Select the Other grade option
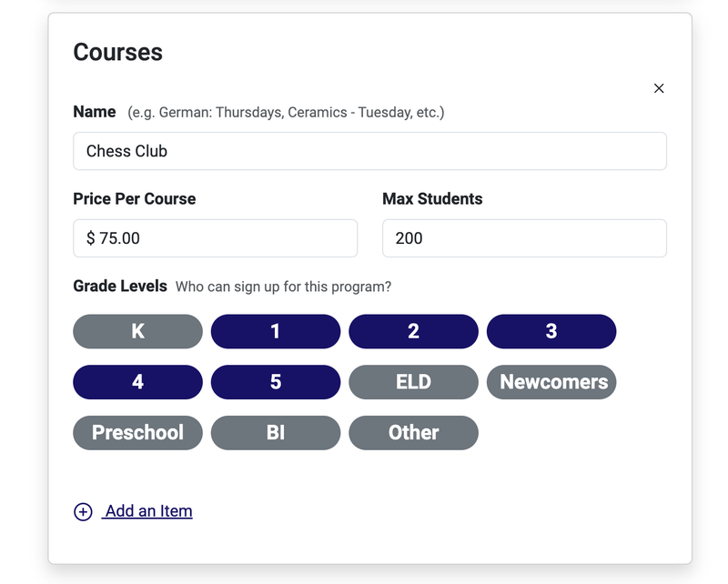 tap(413, 433)
